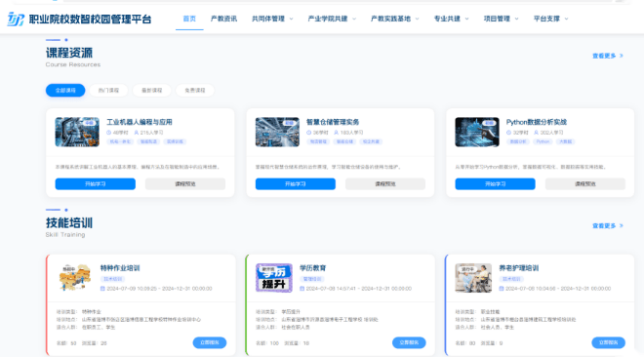Viewport: 644px width, 357px height.
Task: Click 查看更多 beside 课程资源
Action: 604,56
